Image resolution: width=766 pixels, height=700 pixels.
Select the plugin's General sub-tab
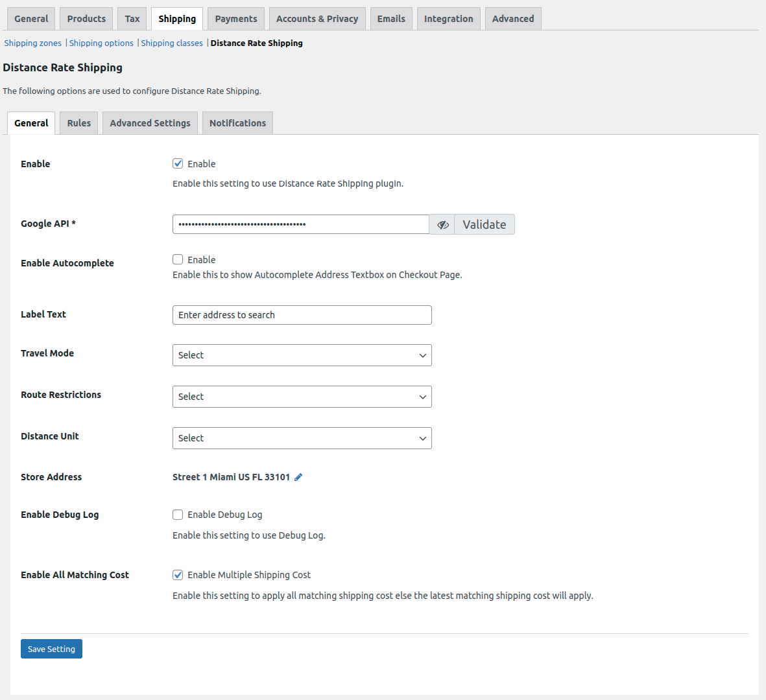tap(31, 123)
